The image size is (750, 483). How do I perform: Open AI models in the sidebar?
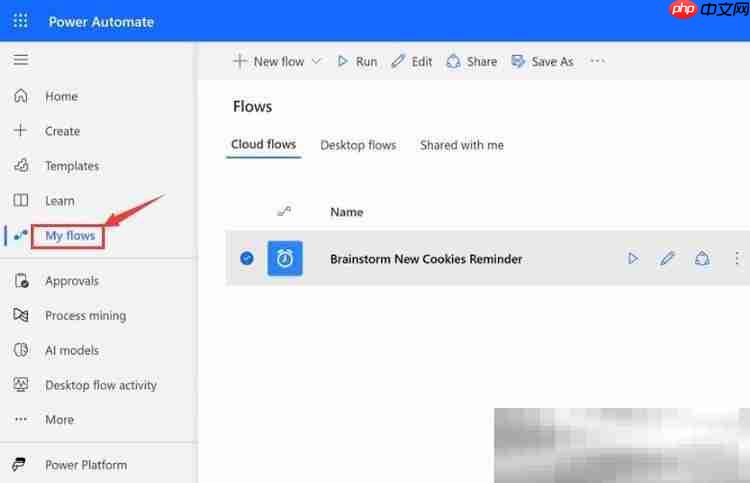tap(72, 351)
